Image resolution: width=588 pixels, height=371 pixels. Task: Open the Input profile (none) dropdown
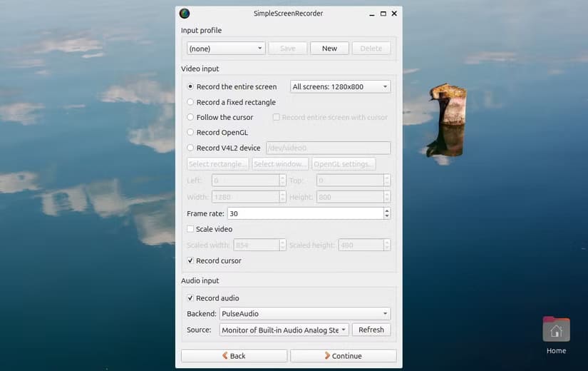coord(226,49)
